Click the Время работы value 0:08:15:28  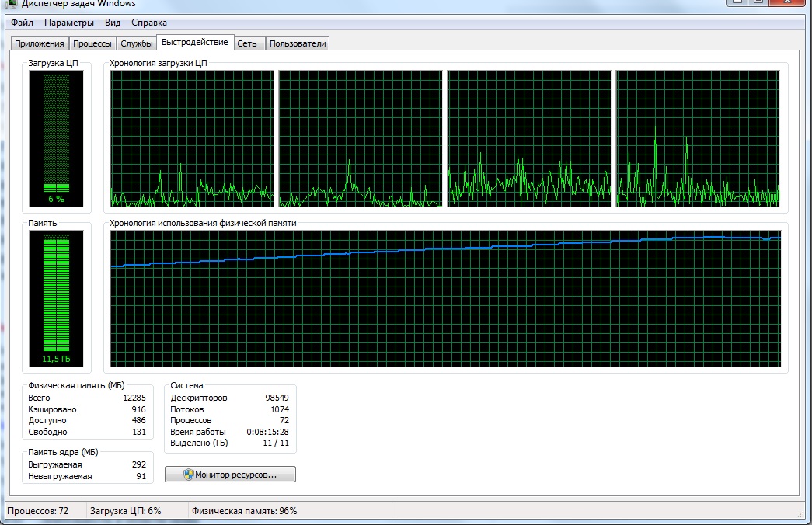point(268,432)
